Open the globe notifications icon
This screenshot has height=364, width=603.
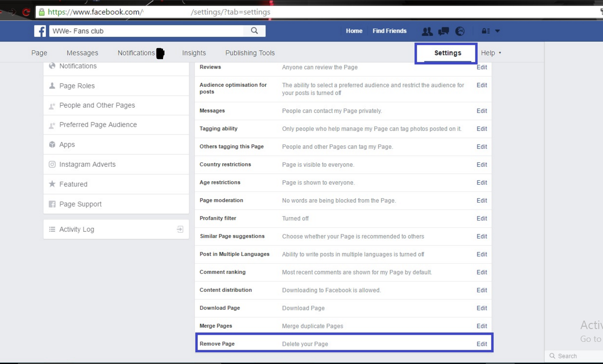pyautogui.click(x=460, y=31)
